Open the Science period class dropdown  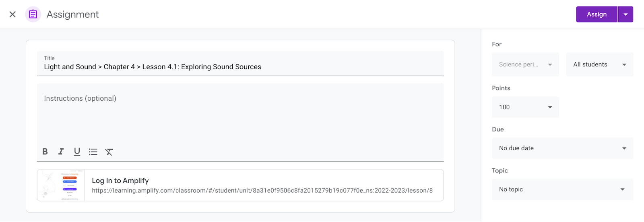click(x=525, y=64)
